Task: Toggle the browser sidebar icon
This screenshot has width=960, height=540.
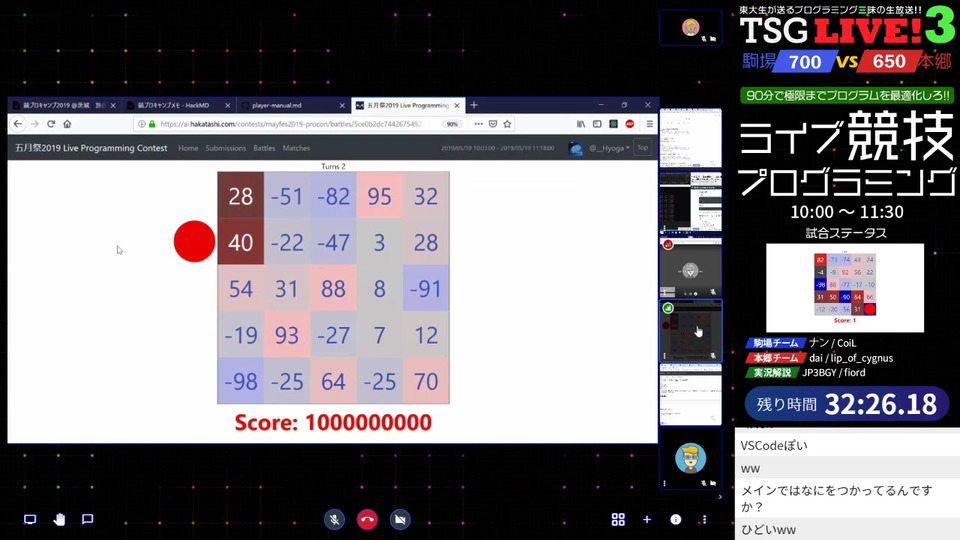Action: click(x=597, y=124)
